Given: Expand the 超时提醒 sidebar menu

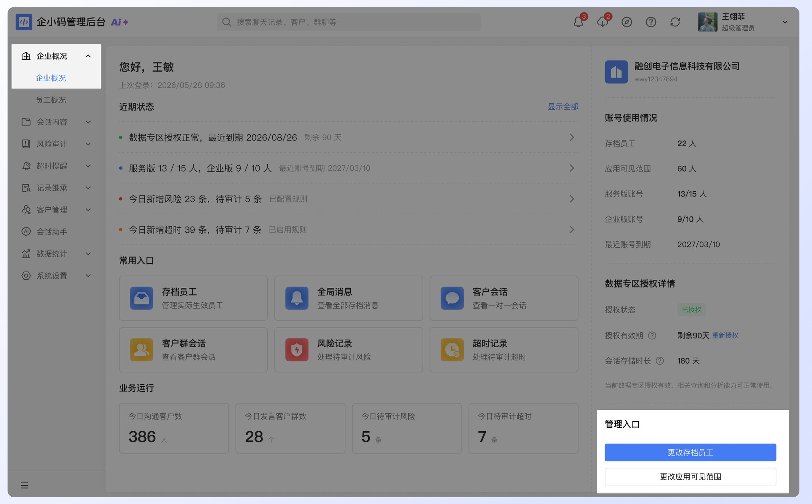Looking at the screenshot, I should [x=88, y=166].
